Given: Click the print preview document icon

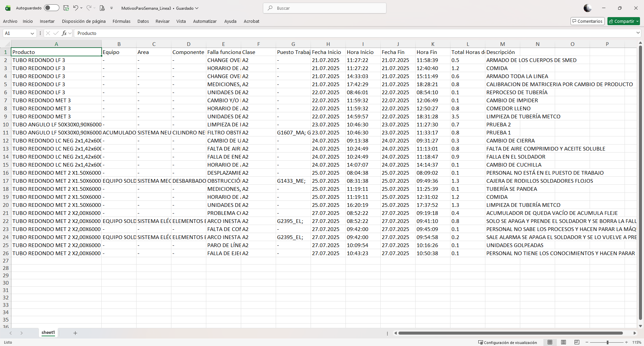Looking at the screenshot, I should click(x=102, y=8).
